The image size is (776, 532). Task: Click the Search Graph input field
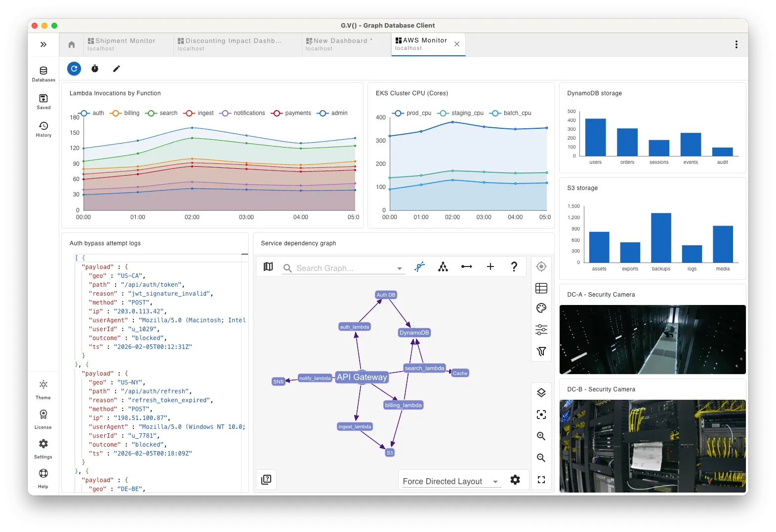(345, 268)
